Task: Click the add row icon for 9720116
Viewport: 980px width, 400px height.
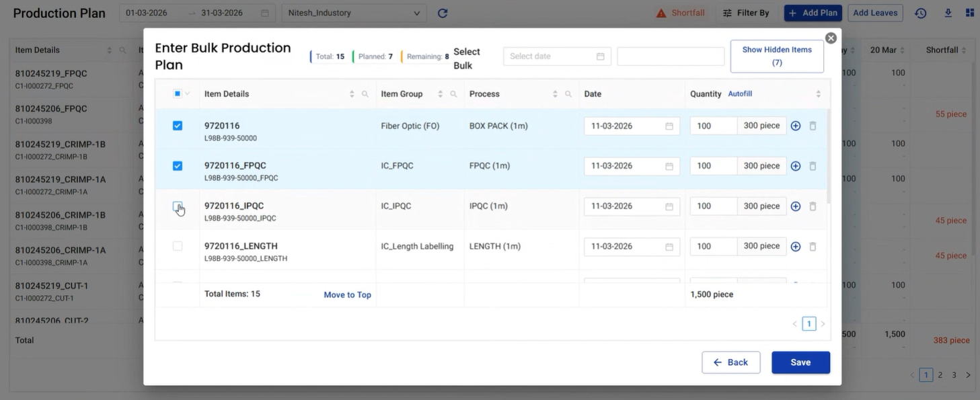Action: coord(795,126)
